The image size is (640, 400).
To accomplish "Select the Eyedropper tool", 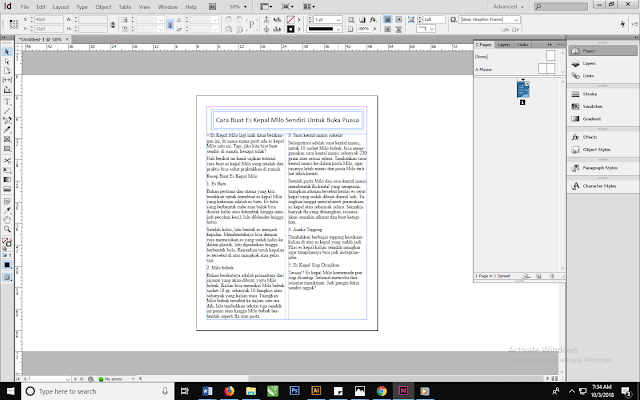I will tap(7, 211).
